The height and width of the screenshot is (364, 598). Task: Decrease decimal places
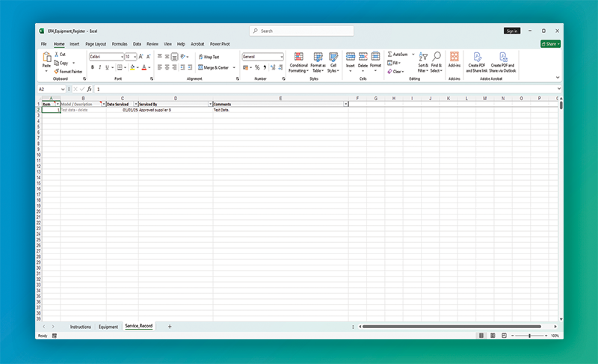tap(280, 67)
